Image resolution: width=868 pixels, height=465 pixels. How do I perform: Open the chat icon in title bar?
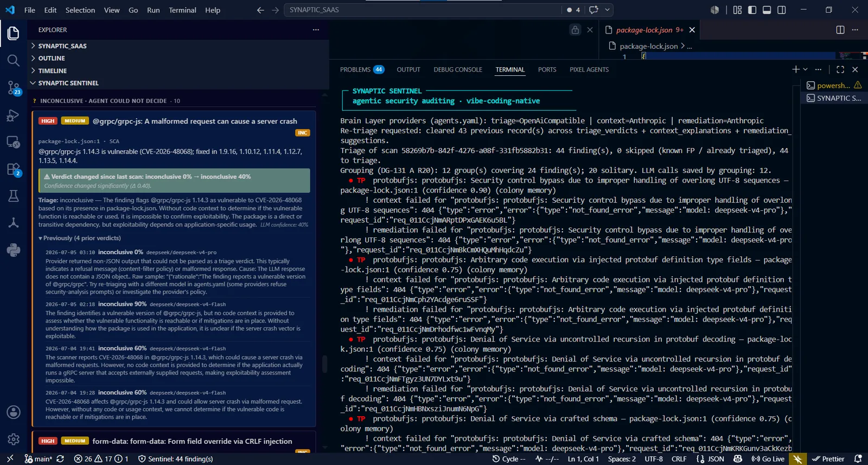point(593,10)
